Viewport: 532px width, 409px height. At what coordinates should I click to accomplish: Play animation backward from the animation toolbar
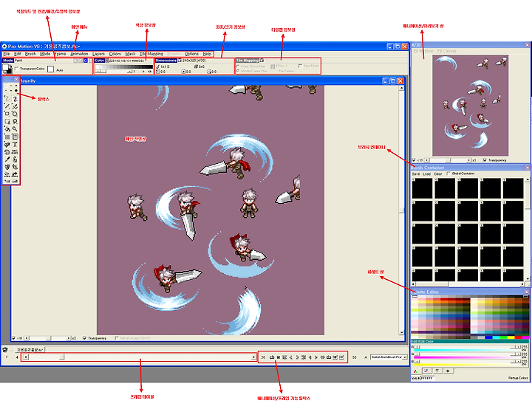pos(310,357)
